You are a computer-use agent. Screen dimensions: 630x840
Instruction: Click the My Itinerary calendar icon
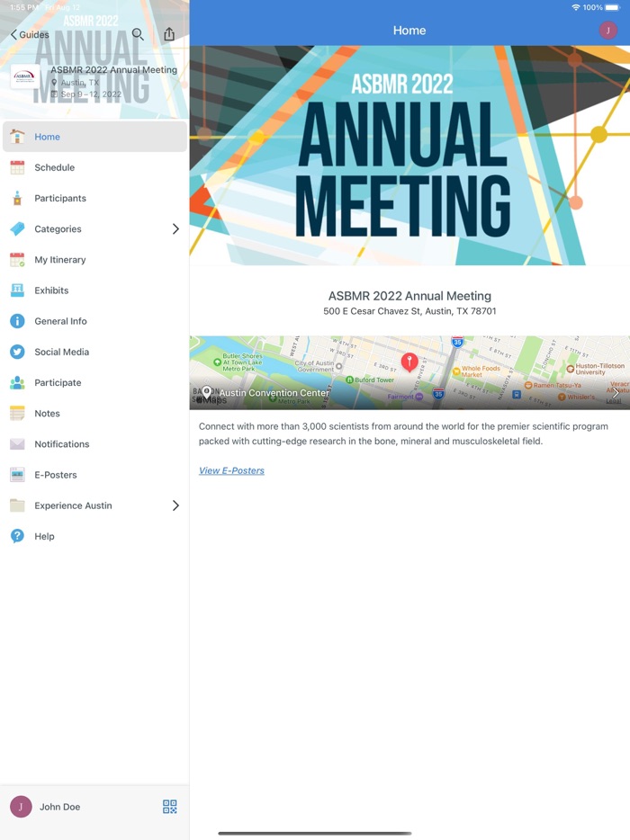[x=17, y=260]
